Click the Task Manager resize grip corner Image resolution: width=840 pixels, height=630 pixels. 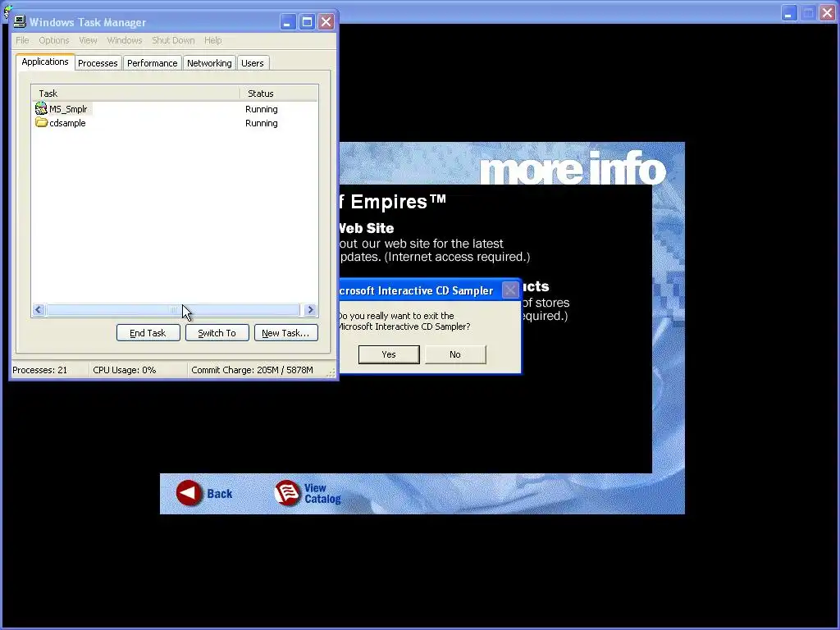(x=331, y=373)
